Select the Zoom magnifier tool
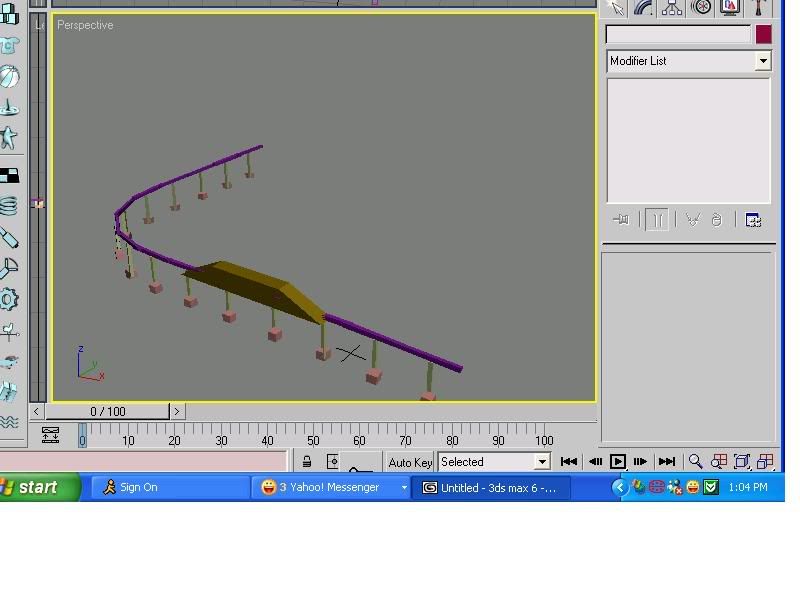The image size is (800, 600). [695, 462]
